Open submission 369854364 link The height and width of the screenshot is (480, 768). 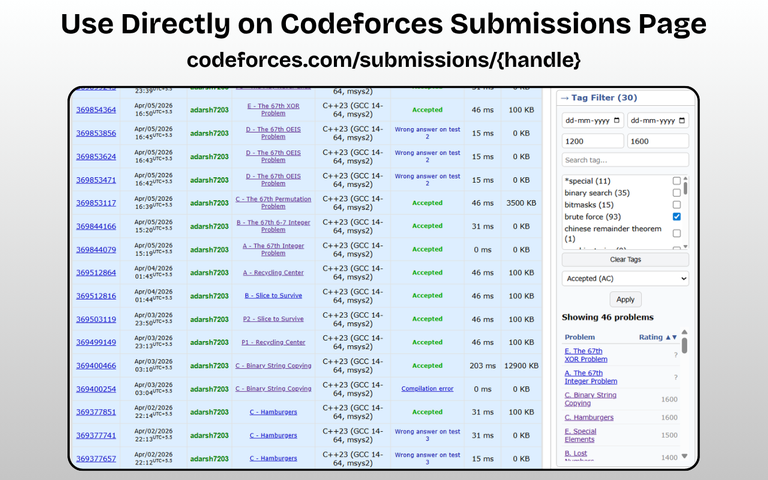(96, 110)
